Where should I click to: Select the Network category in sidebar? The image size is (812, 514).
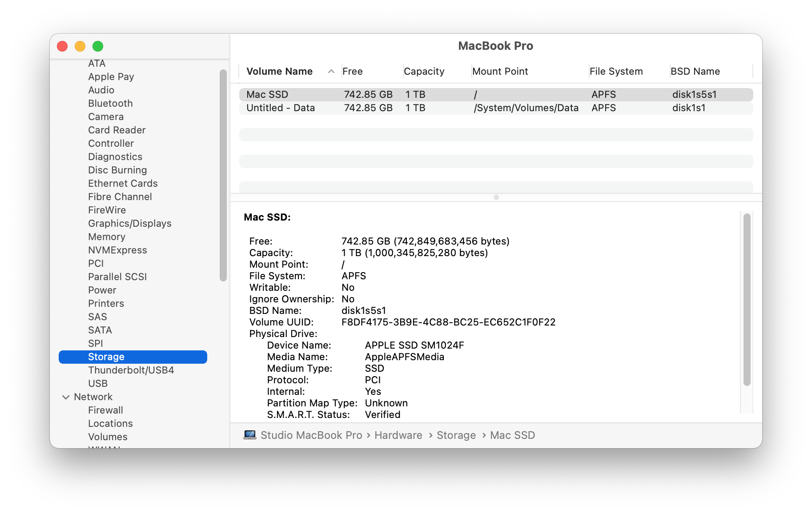point(93,397)
